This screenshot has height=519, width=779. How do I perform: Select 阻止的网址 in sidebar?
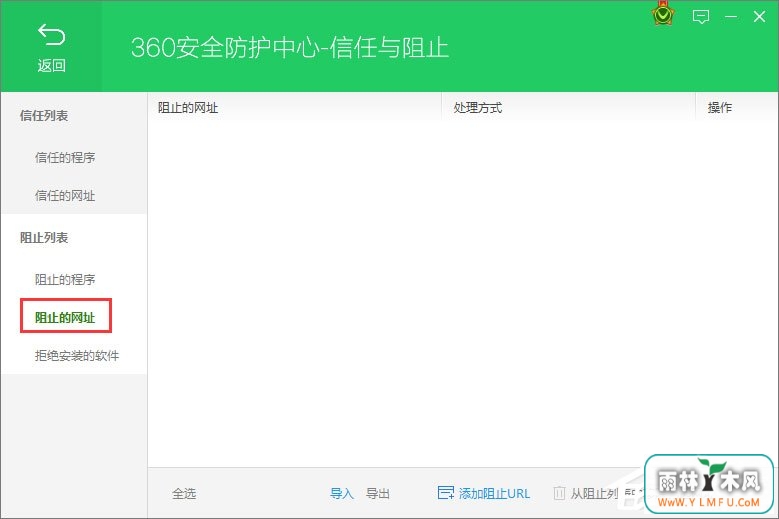click(65, 317)
